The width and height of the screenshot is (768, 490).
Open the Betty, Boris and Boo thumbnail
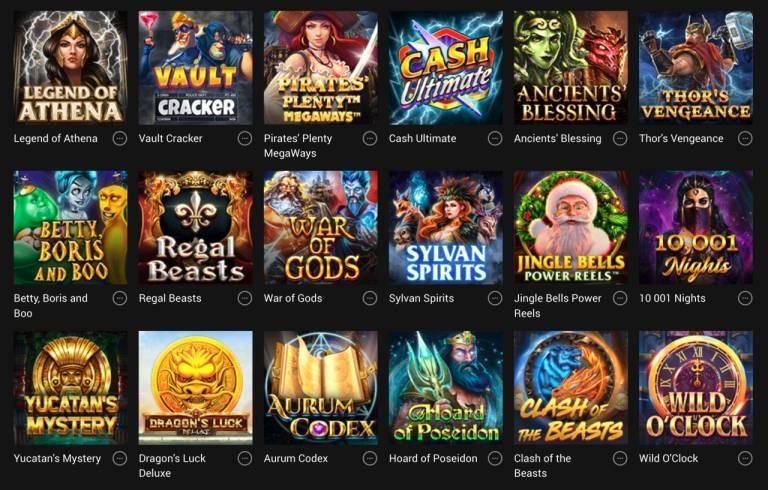pyautogui.click(x=71, y=227)
